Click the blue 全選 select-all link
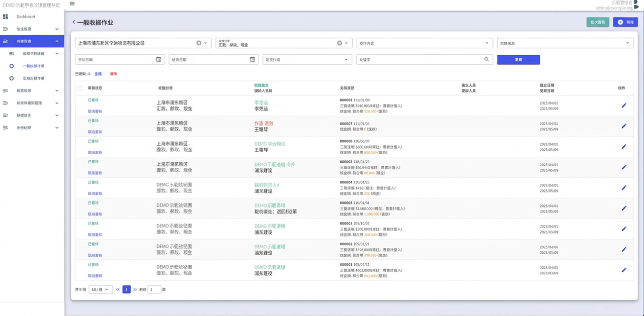Viewport: 644px width, 316px height. (x=98, y=74)
